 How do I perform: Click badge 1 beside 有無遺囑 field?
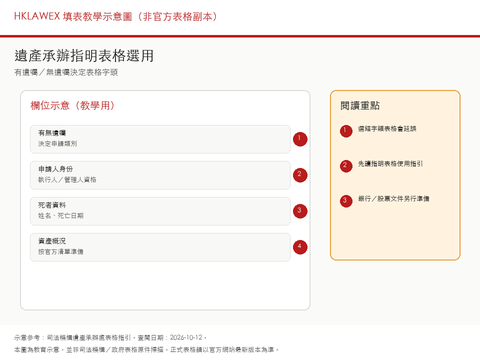click(x=300, y=139)
